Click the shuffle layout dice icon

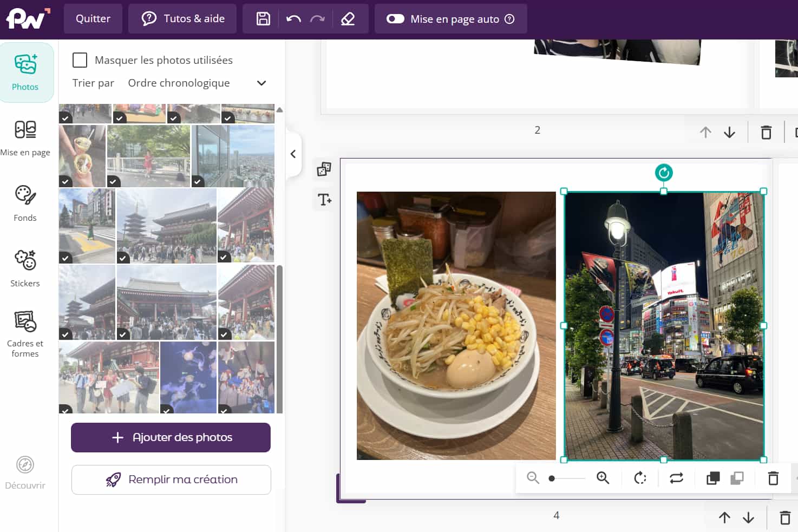point(323,169)
